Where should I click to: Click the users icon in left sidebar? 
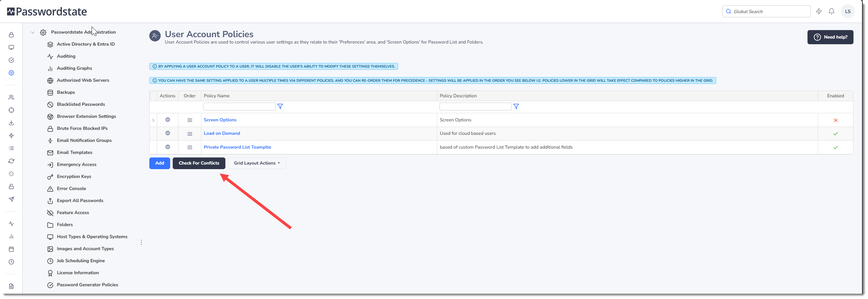coord(11,97)
